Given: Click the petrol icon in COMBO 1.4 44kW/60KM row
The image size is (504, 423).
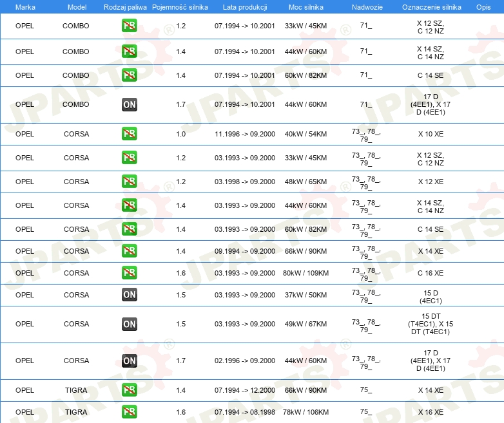Looking at the screenshot, I should [x=129, y=52].
